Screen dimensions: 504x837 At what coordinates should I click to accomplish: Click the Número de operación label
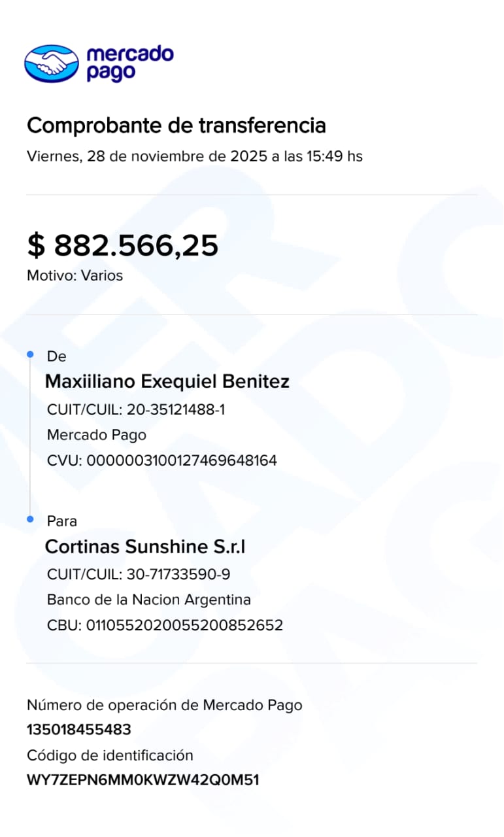(164, 705)
